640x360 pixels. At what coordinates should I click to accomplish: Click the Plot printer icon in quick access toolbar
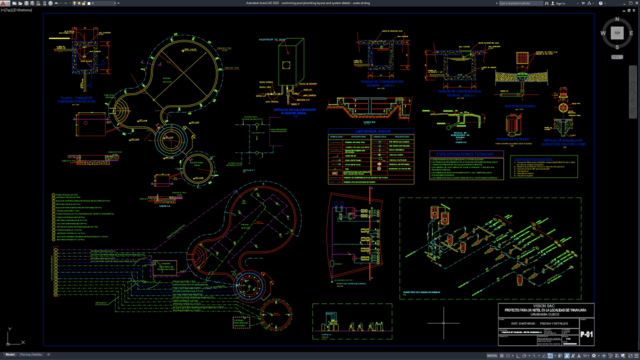(51, 3)
